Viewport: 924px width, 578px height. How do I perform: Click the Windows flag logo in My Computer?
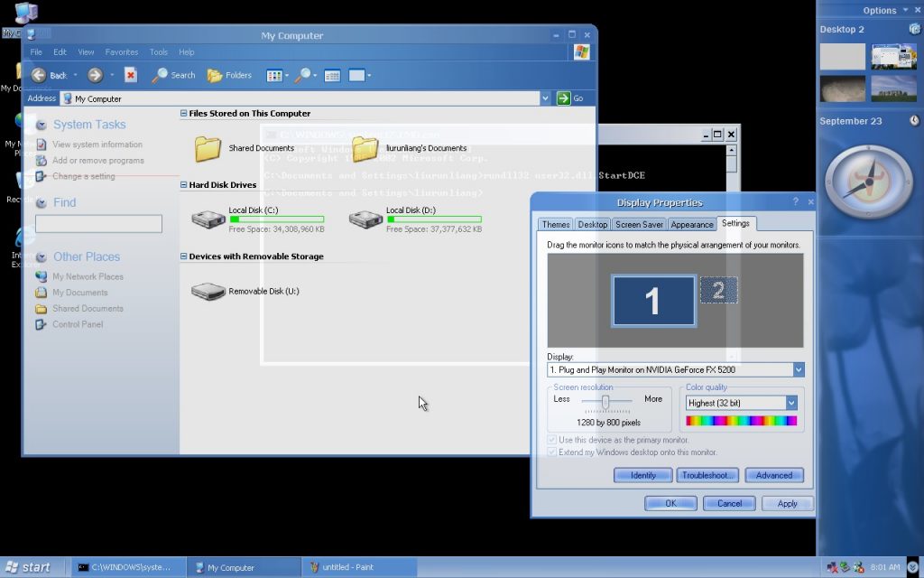(582, 51)
